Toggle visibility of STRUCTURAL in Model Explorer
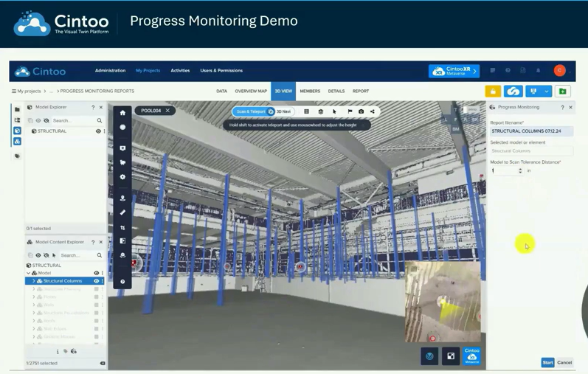The width and height of the screenshot is (588, 374). point(98,131)
